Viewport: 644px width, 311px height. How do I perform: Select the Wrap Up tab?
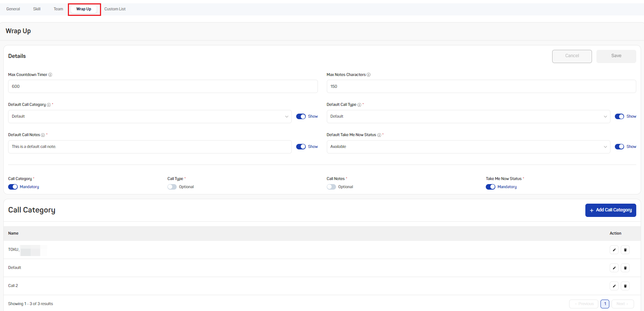84,9
